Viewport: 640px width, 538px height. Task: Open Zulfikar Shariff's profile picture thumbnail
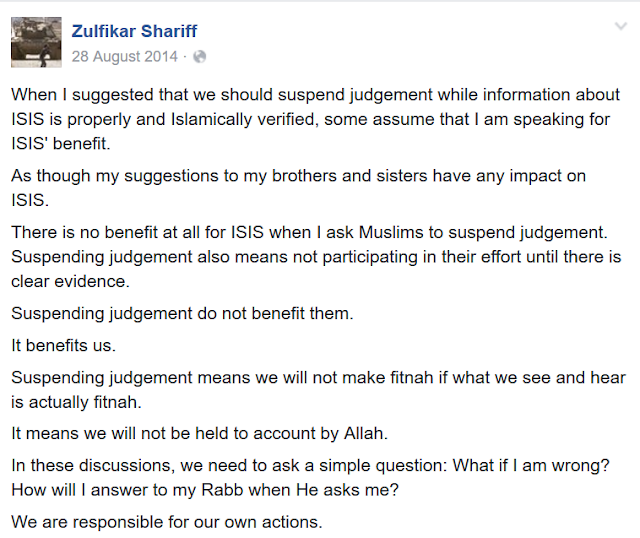click(36, 42)
